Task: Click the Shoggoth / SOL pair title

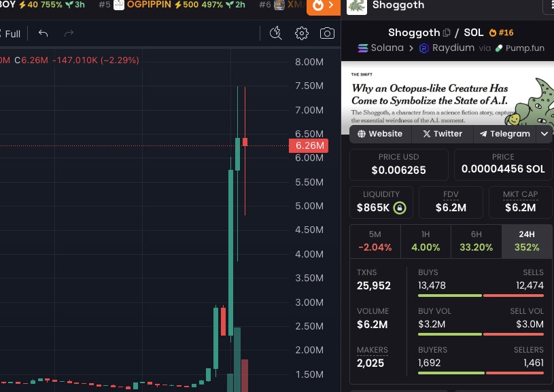Action: (436, 33)
